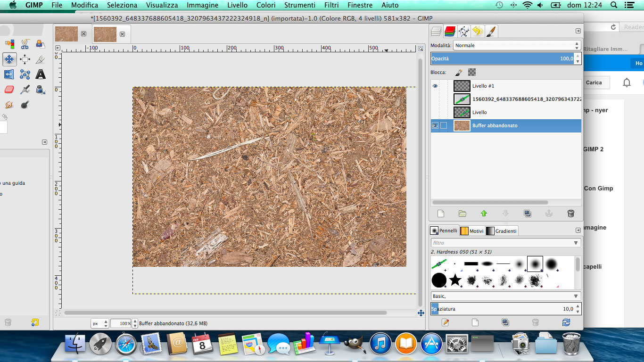This screenshot has height=362, width=644.
Task: Open brushes dock tab configuration menu
Action: pos(578,230)
